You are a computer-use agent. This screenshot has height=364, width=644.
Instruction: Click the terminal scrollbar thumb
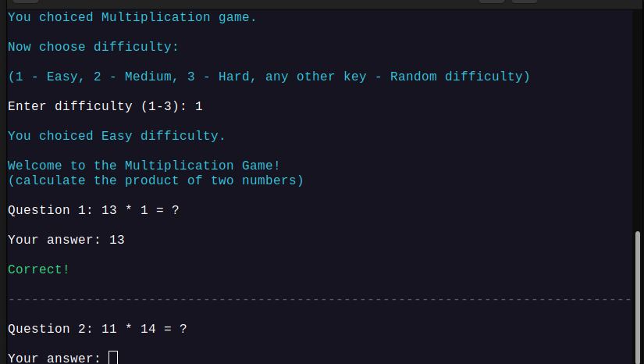[x=638, y=297]
